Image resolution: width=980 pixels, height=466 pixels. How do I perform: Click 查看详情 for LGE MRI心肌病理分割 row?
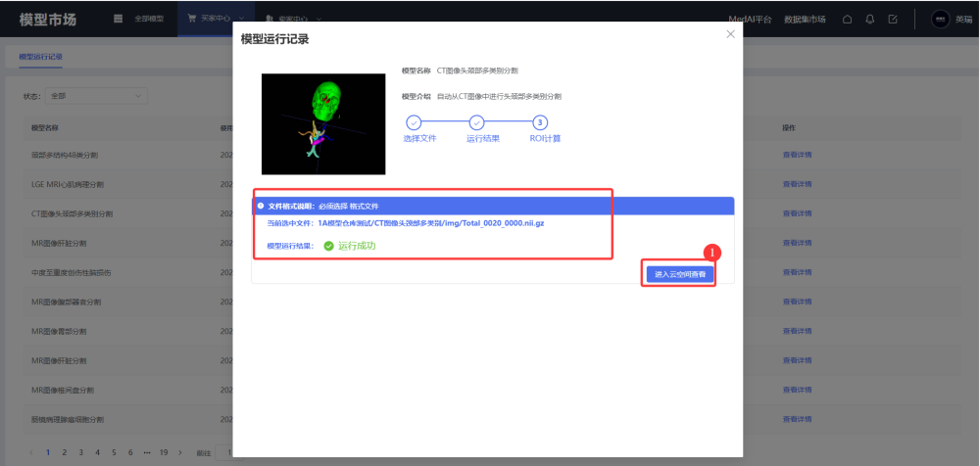797,184
